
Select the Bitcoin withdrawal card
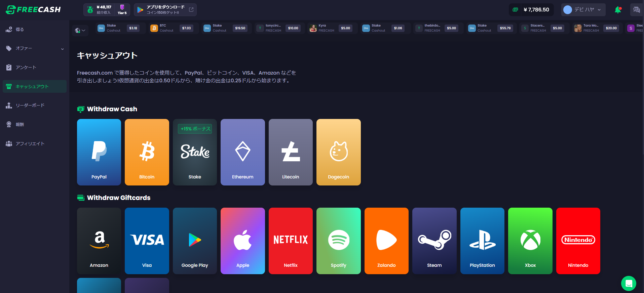147,152
